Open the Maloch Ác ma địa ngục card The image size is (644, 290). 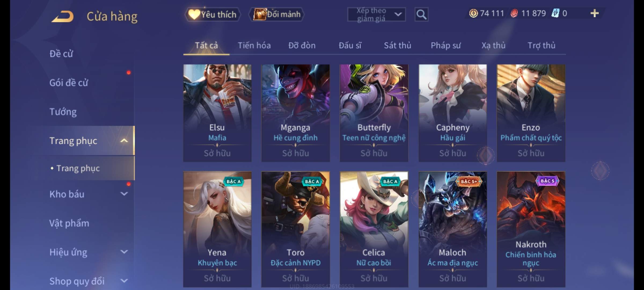click(x=453, y=229)
